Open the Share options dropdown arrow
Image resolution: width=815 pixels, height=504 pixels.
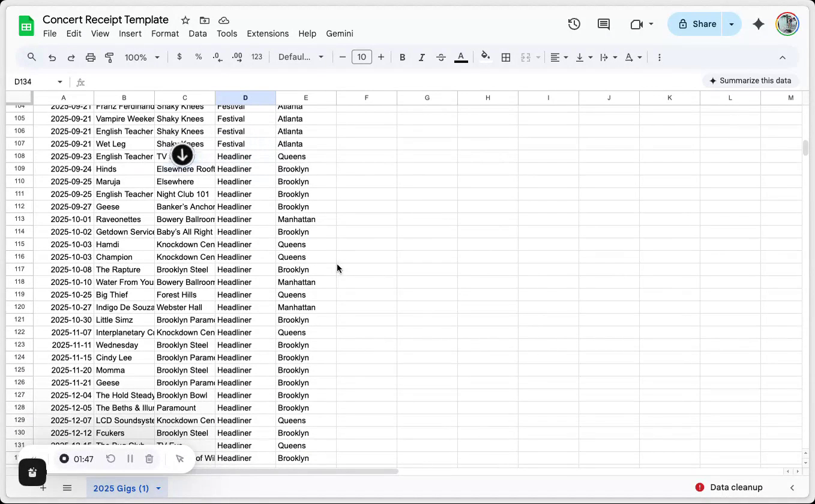[732, 24]
